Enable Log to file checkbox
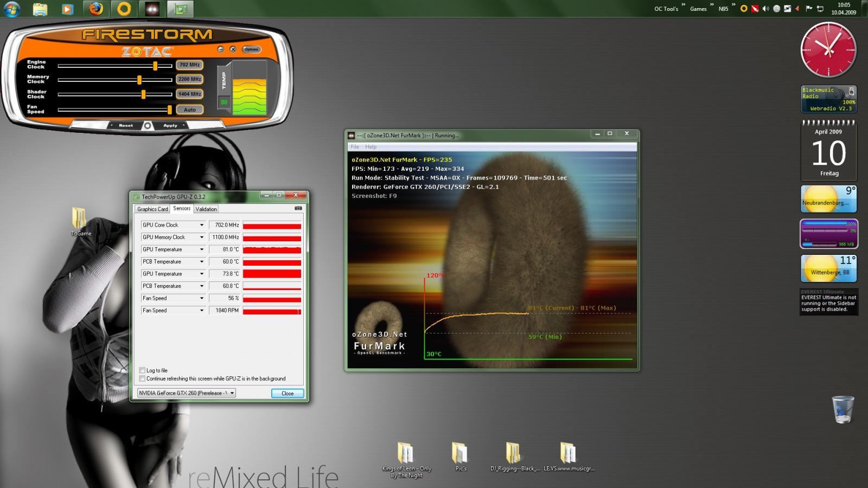868x488 pixels. [142, 370]
